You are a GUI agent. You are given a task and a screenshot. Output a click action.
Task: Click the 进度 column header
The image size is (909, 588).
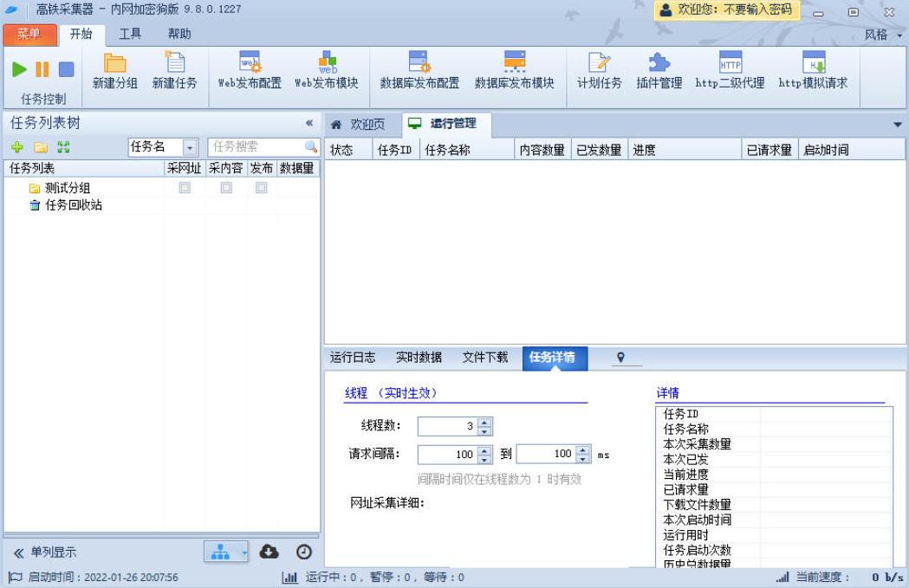(685, 150)
